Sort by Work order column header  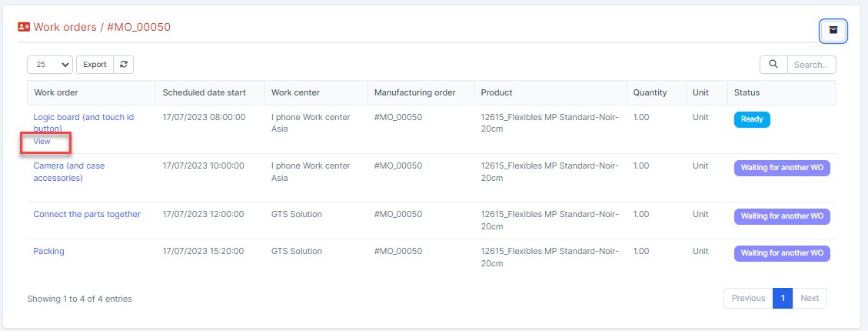coord(56,92)
